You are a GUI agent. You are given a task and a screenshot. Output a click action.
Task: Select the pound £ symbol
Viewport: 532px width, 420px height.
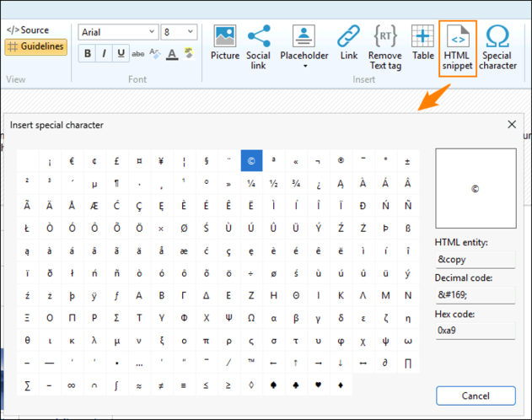(x=116, y=161)
